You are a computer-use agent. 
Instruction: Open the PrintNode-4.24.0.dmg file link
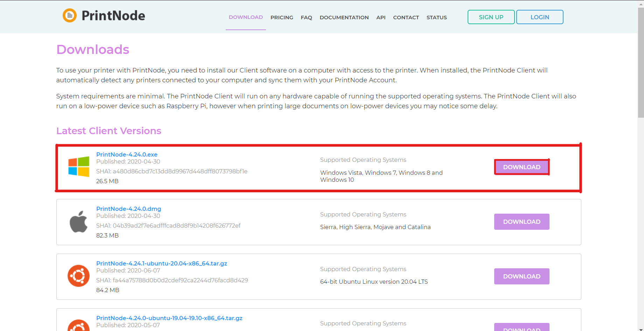tap(129, 209)
